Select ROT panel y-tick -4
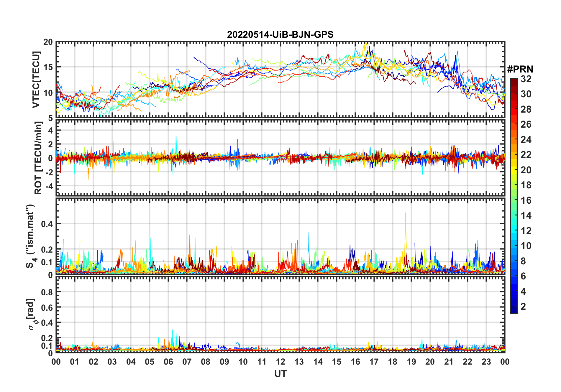561x392 pixels. (x=49, y=186)
